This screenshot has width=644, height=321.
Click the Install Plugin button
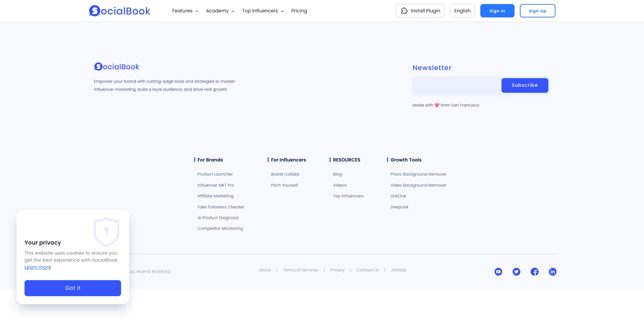coord(420,11)
